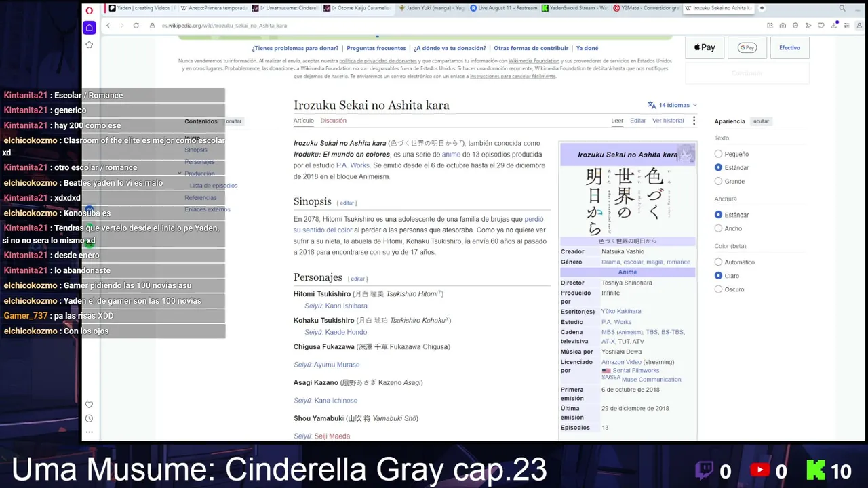Image resolution: width=868 pixels, height=488 pixels.
Task: Open the sidebar history clock icon
Action: [x=89, y=418]
